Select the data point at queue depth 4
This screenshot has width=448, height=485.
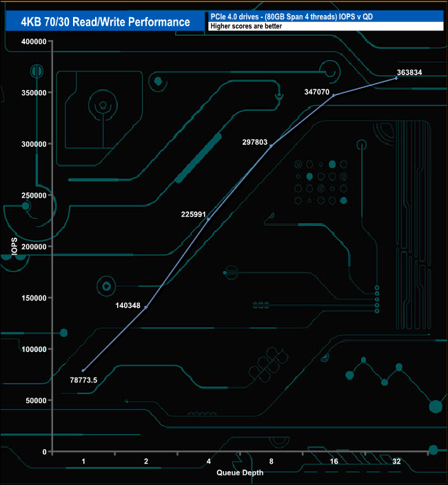pos(209,219)
